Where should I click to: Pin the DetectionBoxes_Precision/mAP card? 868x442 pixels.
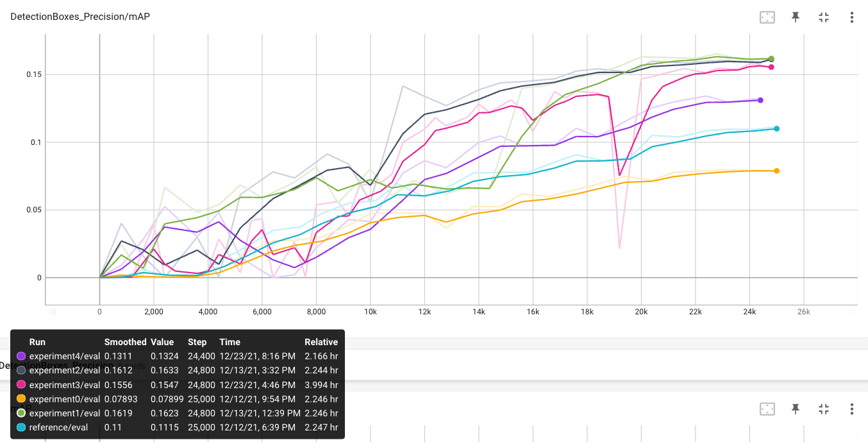click(x=796, y=17)
